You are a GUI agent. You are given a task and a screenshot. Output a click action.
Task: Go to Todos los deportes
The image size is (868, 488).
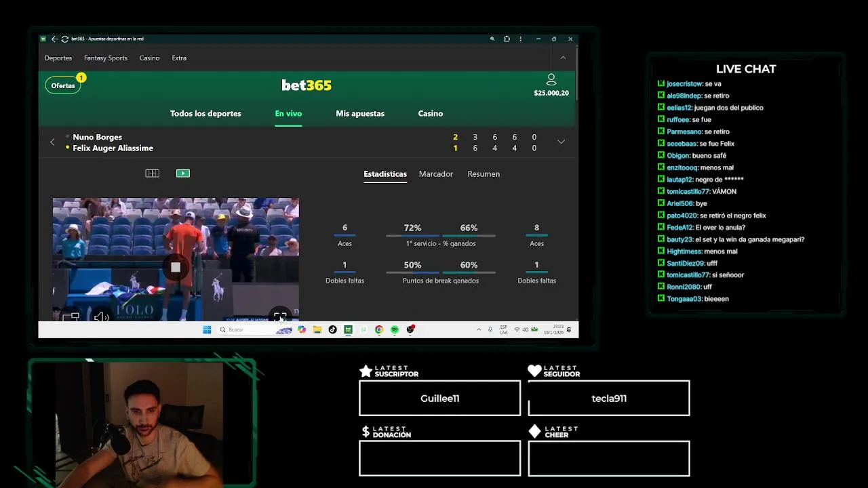(x=205, y=114)
